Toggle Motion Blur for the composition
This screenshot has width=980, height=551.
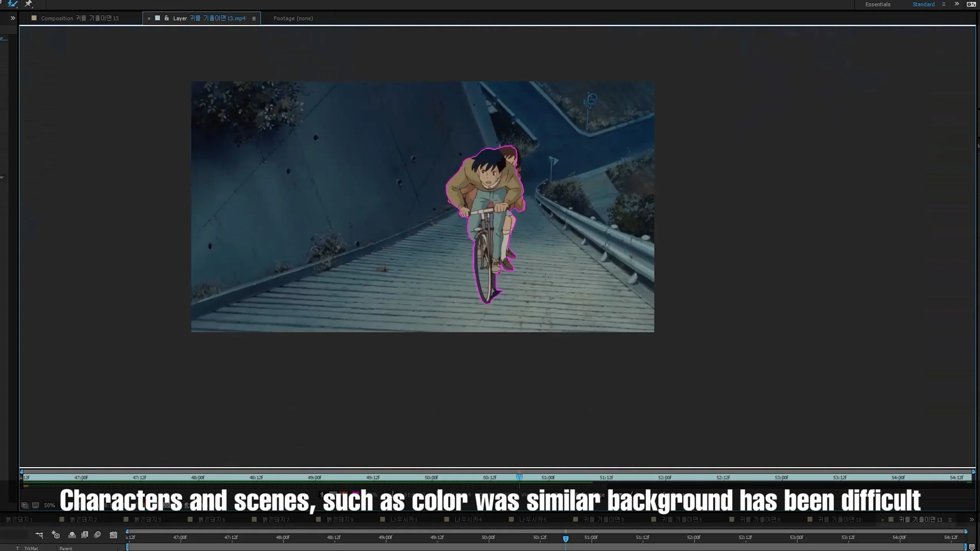[x=97, y=535]
